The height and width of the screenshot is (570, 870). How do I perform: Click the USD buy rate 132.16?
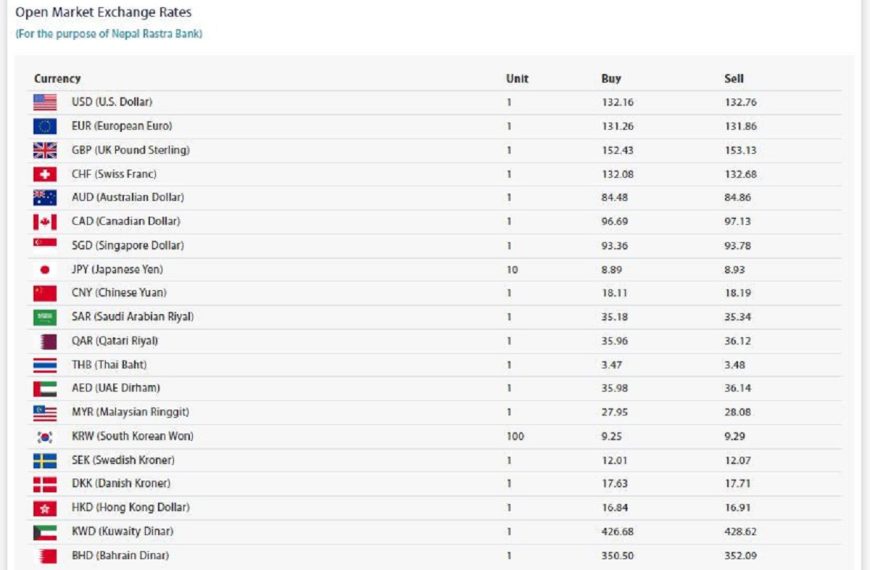point(618,102)
